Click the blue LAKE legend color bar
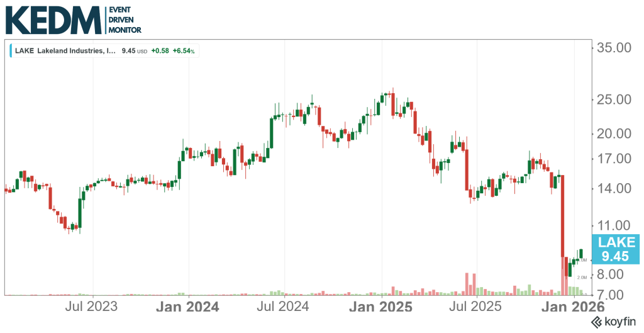644x333 pixels. pos(11,51)
